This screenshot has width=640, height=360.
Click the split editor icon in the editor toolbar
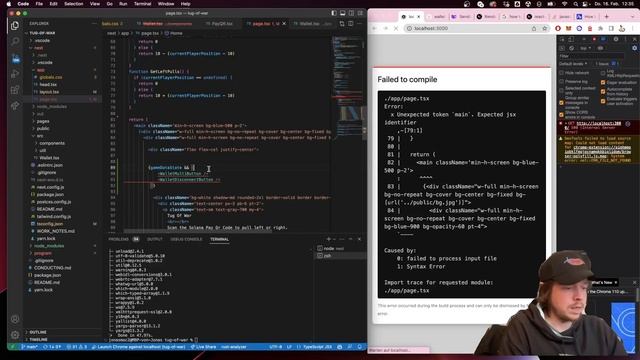pos(351,24)
